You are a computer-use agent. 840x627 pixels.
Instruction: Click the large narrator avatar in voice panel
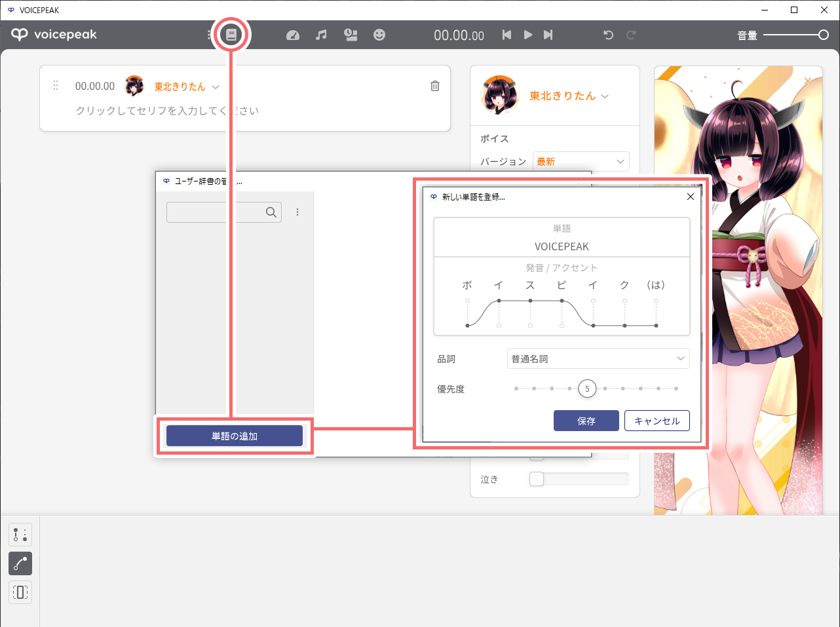tap(499, 96)
